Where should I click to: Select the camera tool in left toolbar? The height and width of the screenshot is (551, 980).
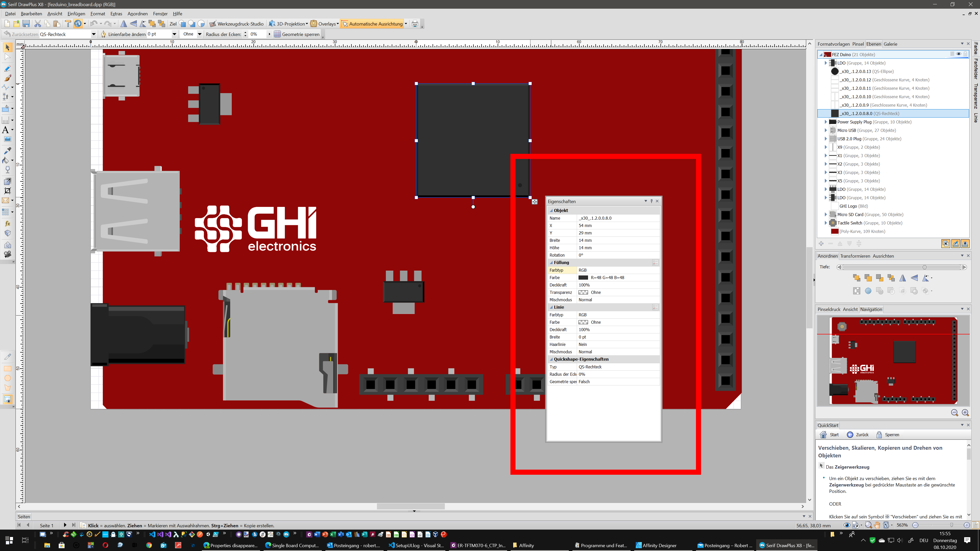(x=7, y=254)
